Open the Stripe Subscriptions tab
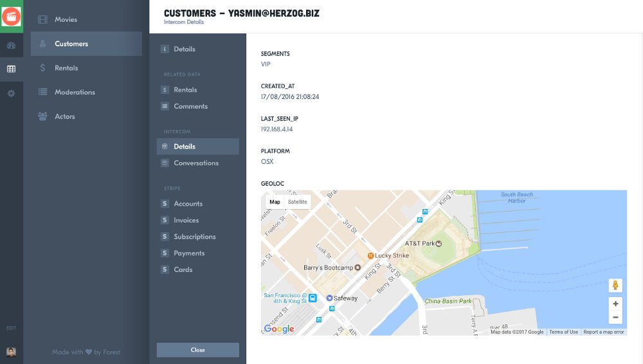The width and height of the screenshot is (643, 364). [x=198, y=237]
